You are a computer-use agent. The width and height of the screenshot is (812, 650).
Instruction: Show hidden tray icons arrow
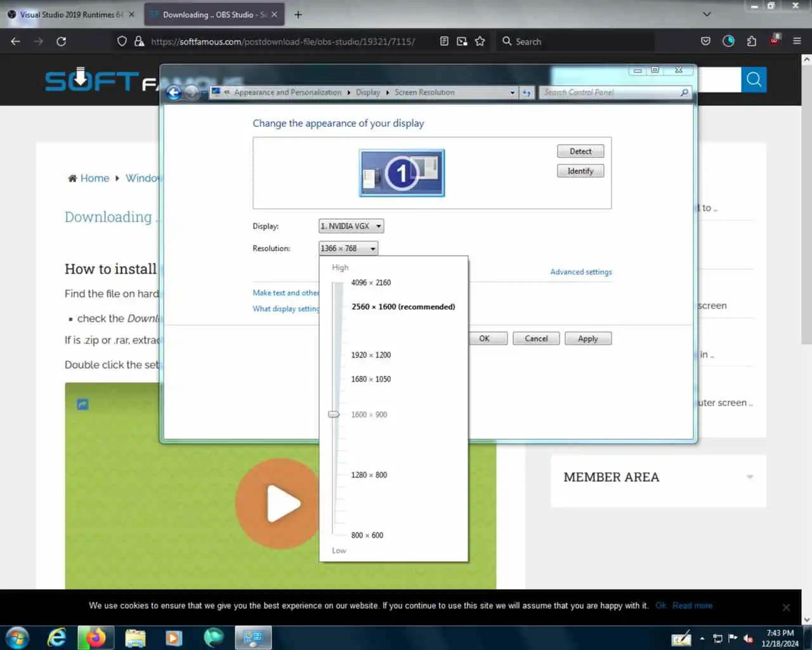click(x=702, y=639)
